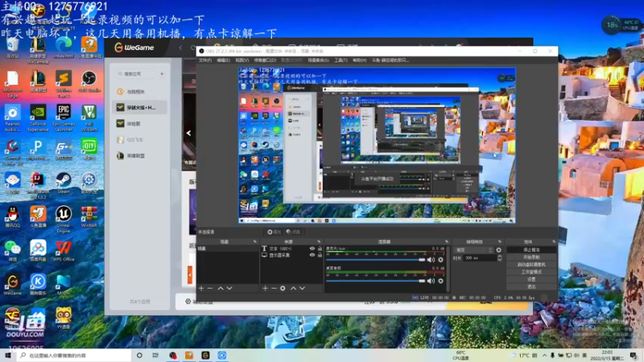The image size is (644, 362).
Task: Select League of Legends in WeGame sidebar
Action: point(139,156)
